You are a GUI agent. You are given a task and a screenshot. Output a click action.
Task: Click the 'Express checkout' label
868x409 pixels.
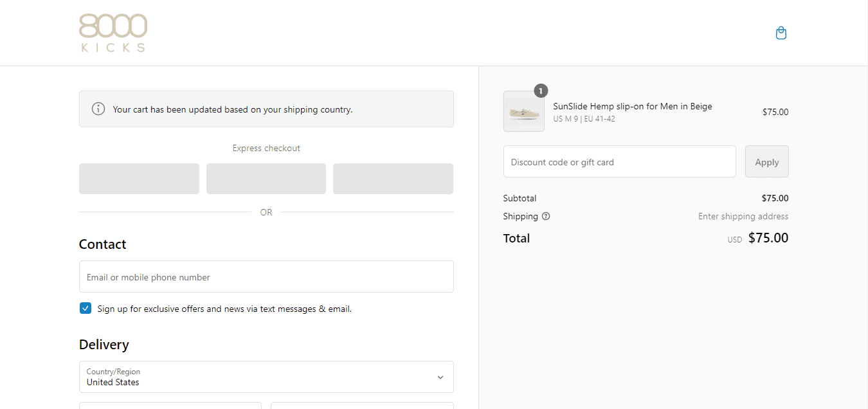pos(266,148)
